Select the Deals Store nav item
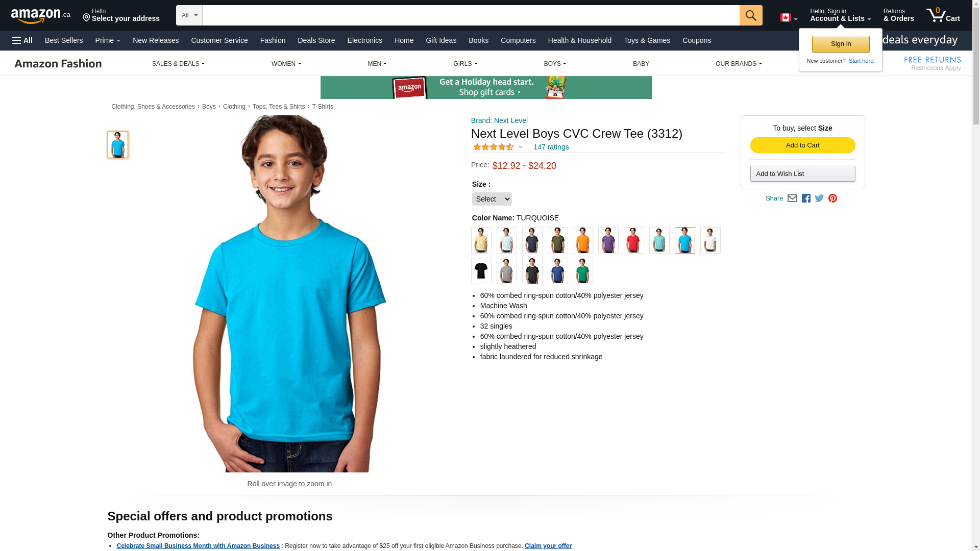The image size is (980, 551). 316,40
